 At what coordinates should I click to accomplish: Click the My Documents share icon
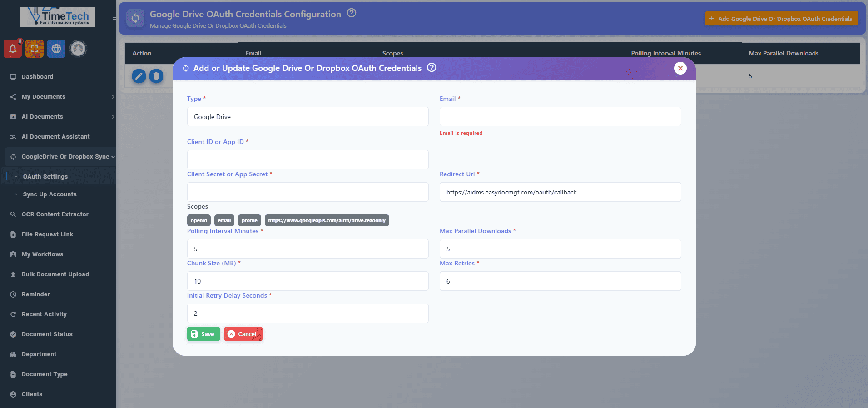click(x=13, y=96)
